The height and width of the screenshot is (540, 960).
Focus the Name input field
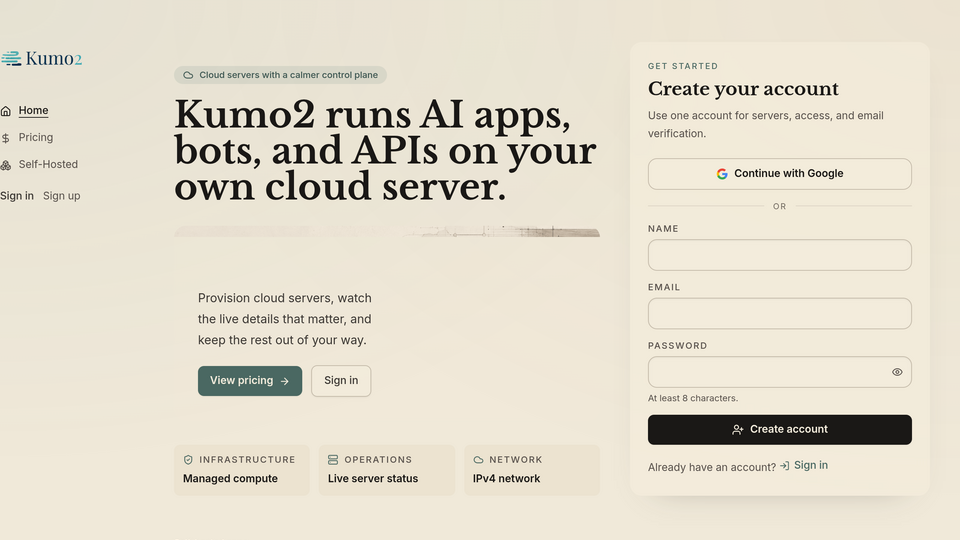pos(779,255)
